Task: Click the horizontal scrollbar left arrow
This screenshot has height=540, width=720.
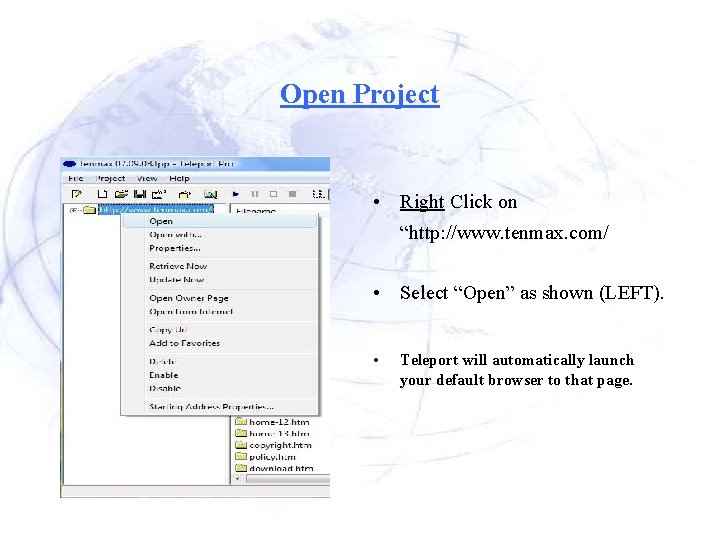Action: click(x=237, y=479)
